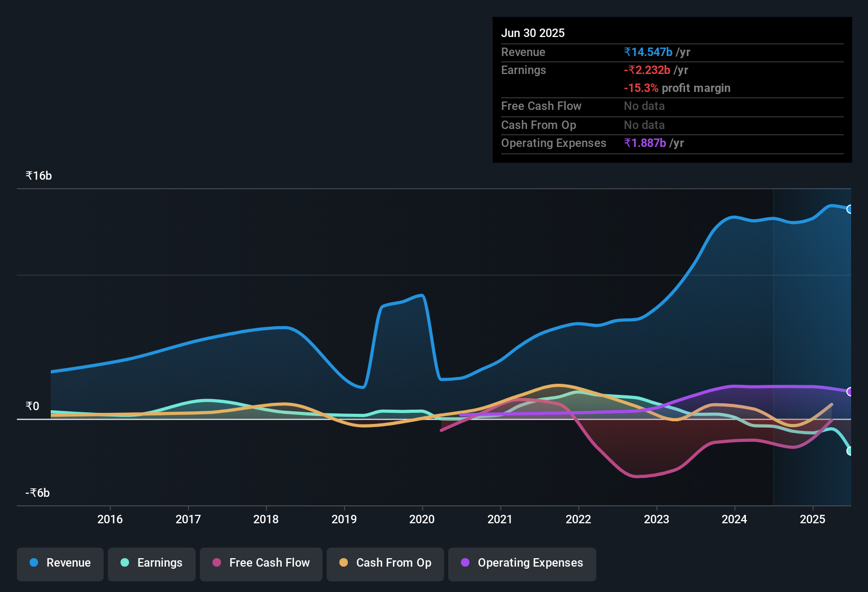This screenshot has width=868, height=592.
Task: Toggle the Free Cash Flow series visibility
Action: click(x=261, y=563)
